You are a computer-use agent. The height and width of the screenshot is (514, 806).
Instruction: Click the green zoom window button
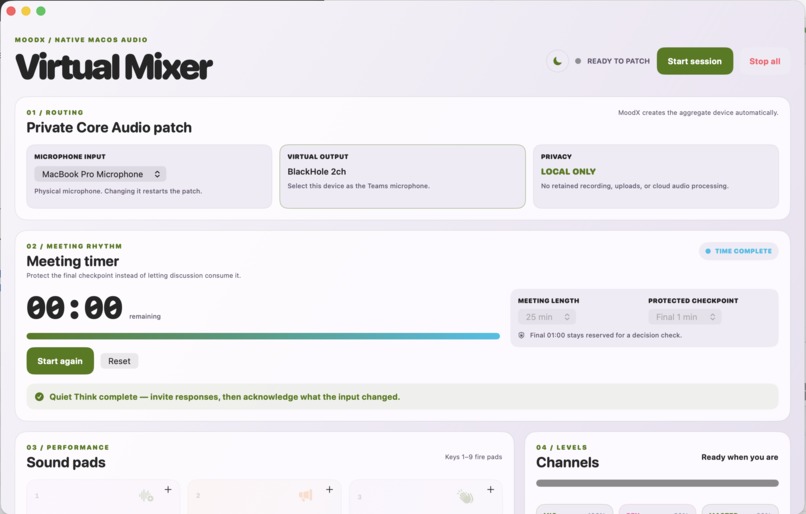(x=41, y=11)
